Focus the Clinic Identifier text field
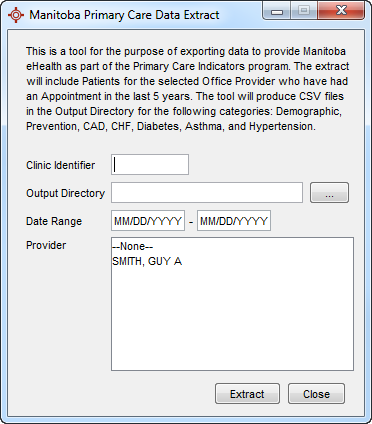Image resolution: width=372 pixels, height=424 pixels. point(150,164)
